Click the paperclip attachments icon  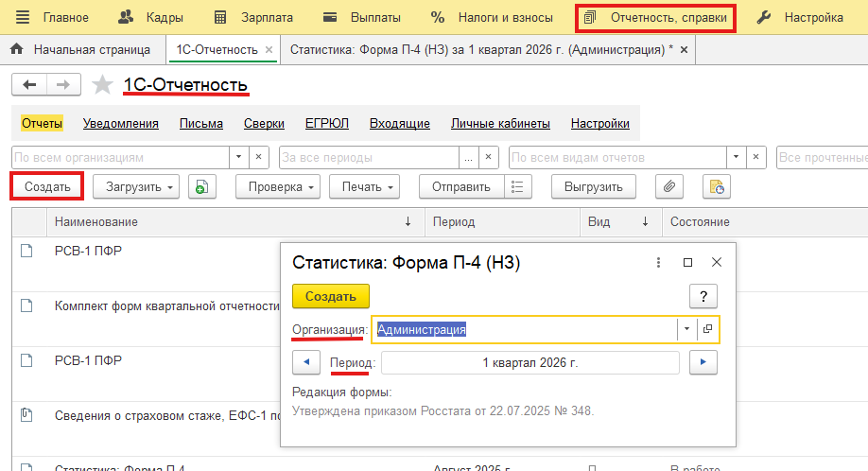(669, 186)
